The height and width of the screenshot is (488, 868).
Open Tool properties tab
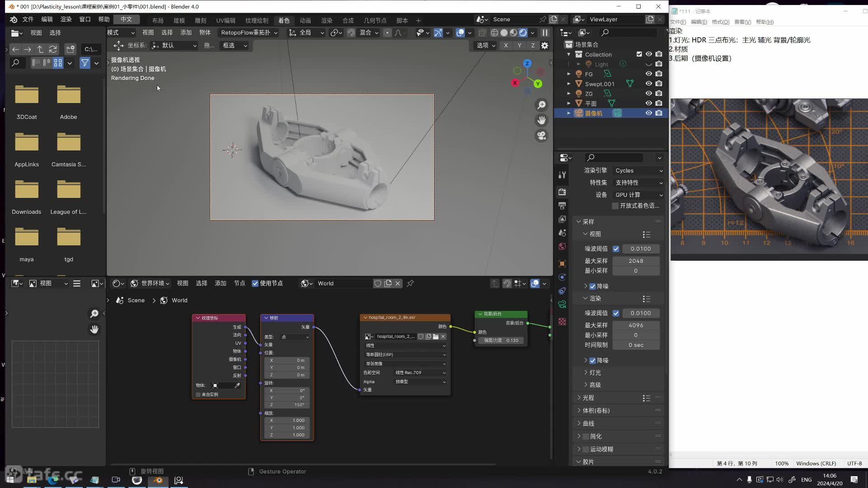click(x=562, y=175)
